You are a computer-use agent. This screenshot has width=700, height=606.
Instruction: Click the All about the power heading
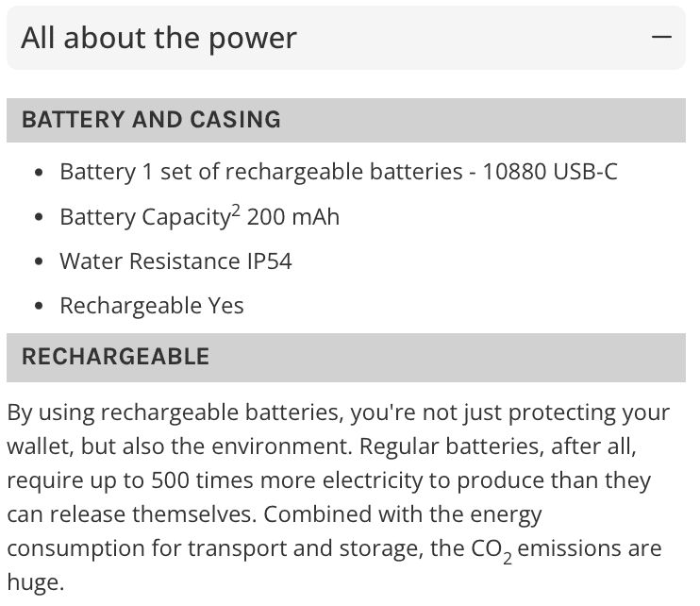[x=158, y=39]
